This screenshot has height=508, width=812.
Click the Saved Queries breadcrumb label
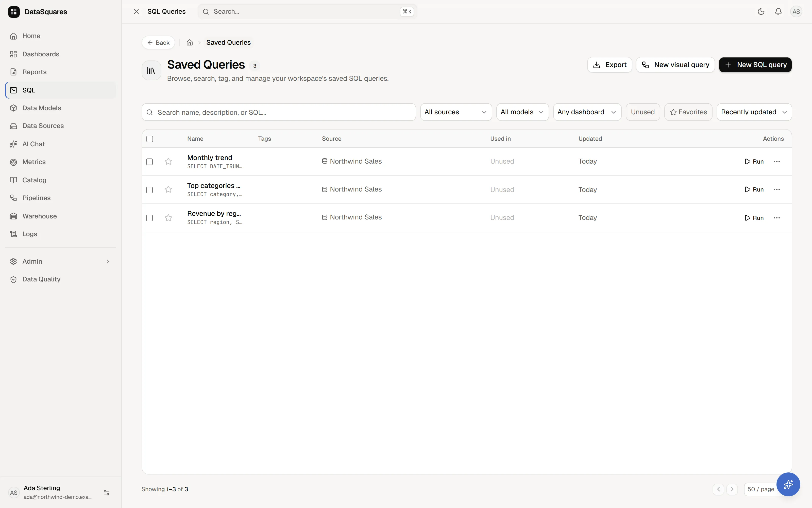228,43
